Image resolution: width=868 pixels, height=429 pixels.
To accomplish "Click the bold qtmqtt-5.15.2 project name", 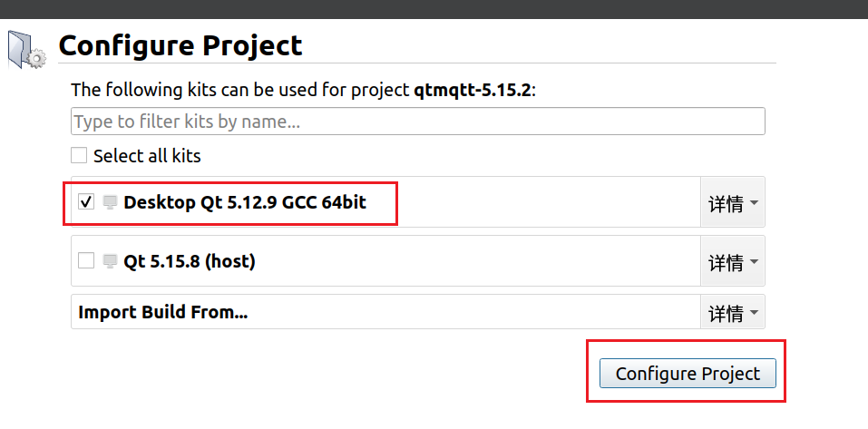I will tap(473, 90).
